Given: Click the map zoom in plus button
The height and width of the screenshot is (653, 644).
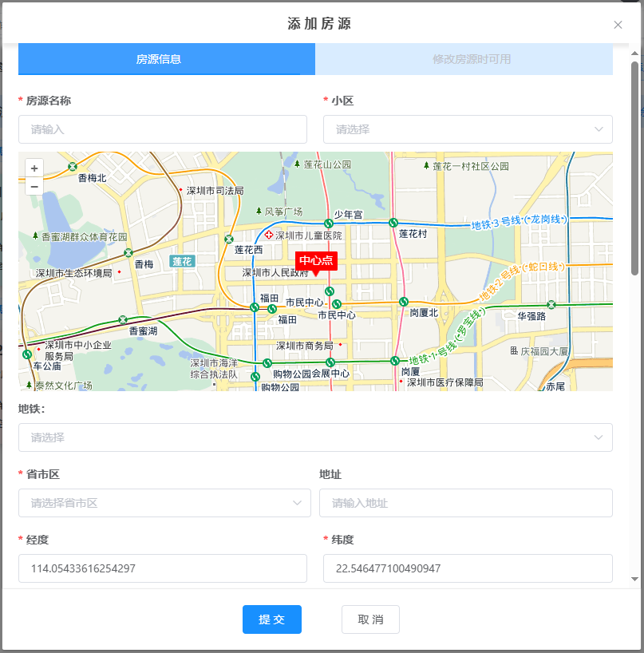Looking at the screenshot, I should click(34, 168).
